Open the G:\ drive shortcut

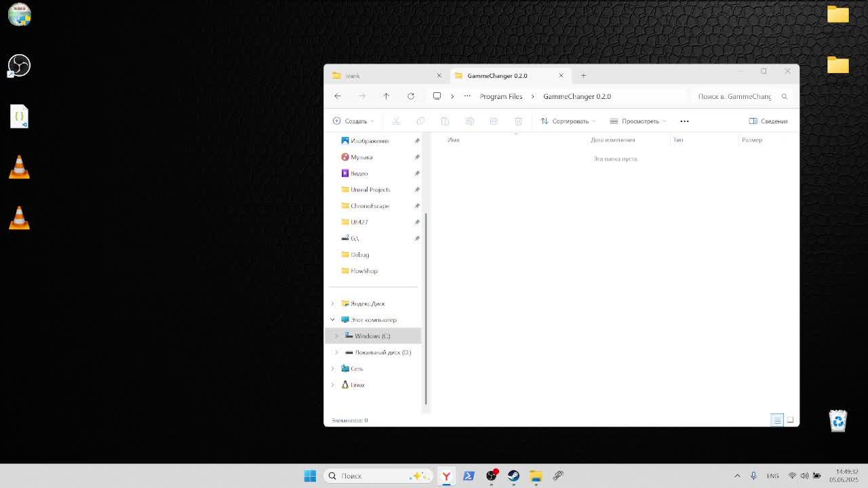(354, 239)
